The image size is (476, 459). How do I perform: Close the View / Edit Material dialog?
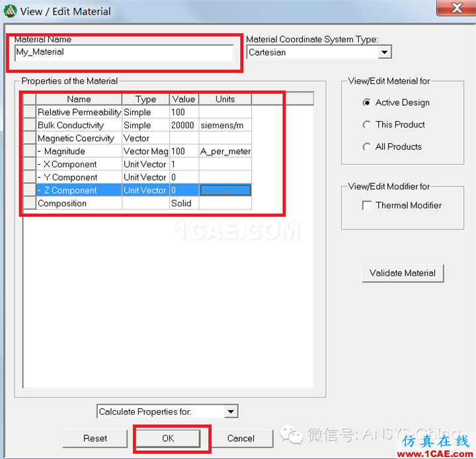click(x=456, y=9)
